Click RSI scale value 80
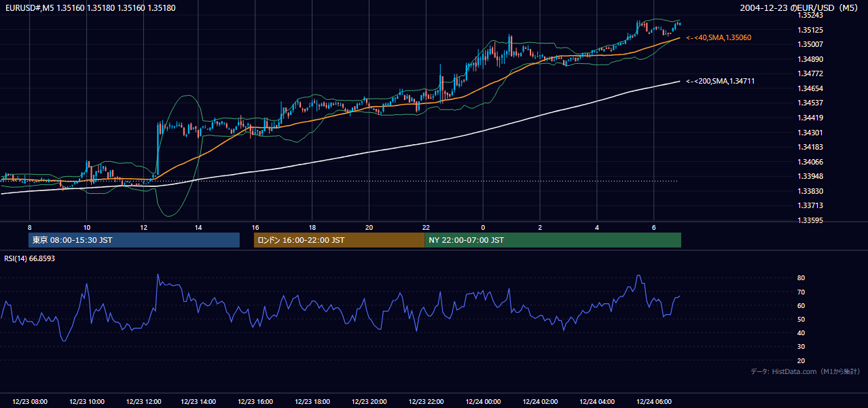This screenshot has height=408, width=868. (x=801, y=278)
